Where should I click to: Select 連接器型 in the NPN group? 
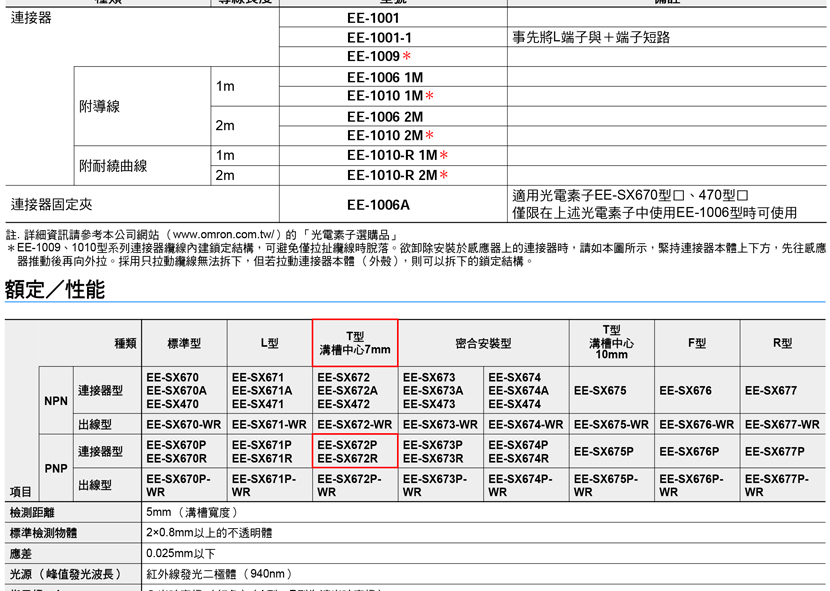(101, 391)
